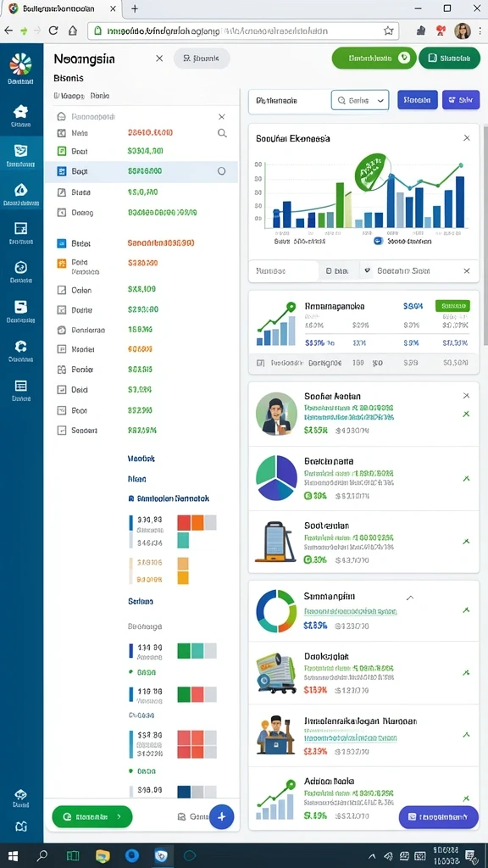Select the highlighted sidebar inbox icon
This screenshot has height=868, width=488.
coord(20,151)
